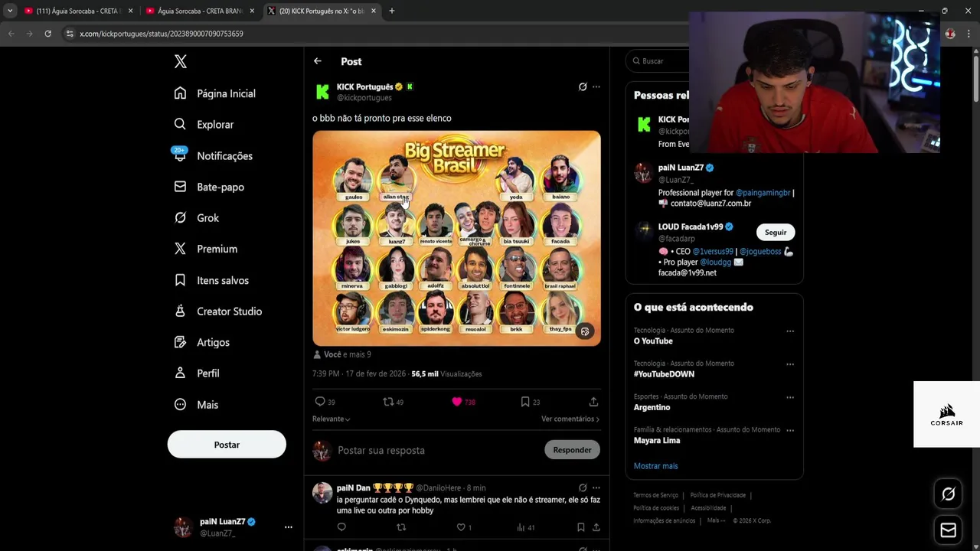Switch to the first Águia Sorocaba YouTube tab
Image resolution: width=980 pixels, height=551 pixels.
point(78,11)
